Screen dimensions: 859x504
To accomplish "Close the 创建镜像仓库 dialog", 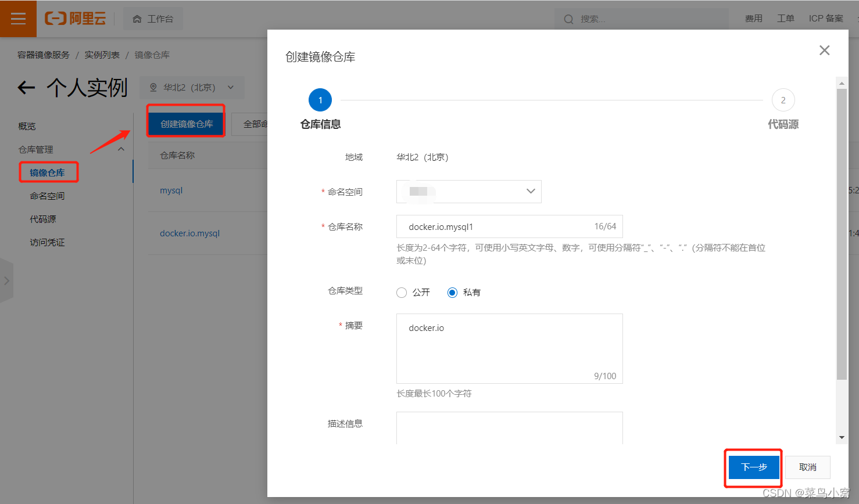I will coord(824,51).
